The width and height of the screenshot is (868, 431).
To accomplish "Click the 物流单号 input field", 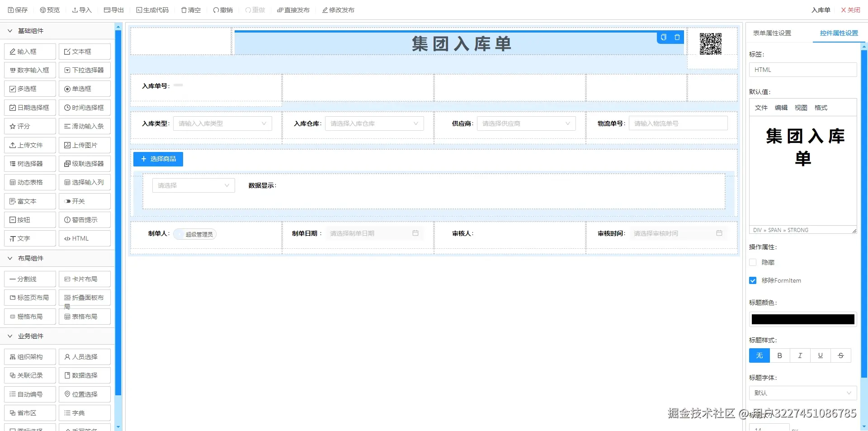I will click(x=678, y=123).
